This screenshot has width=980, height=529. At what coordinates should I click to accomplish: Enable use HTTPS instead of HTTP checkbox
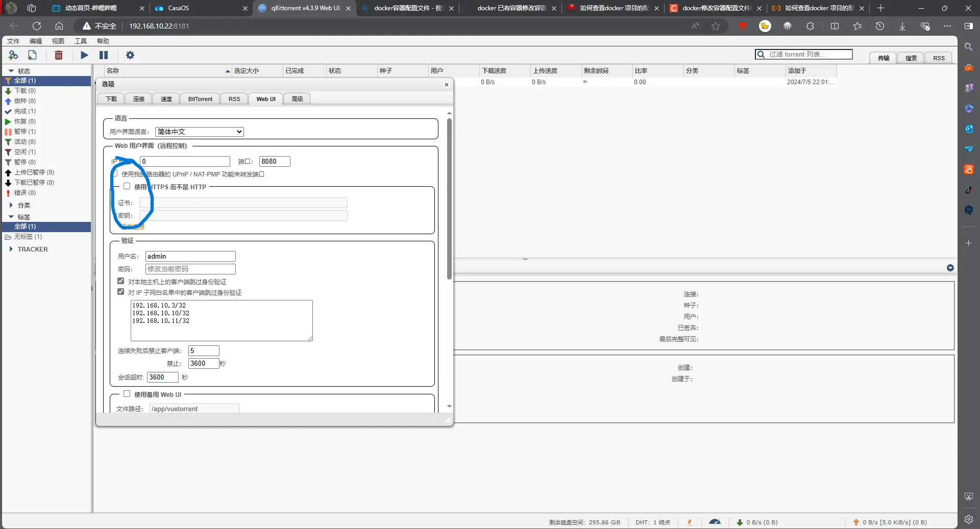tap(127, 186)
